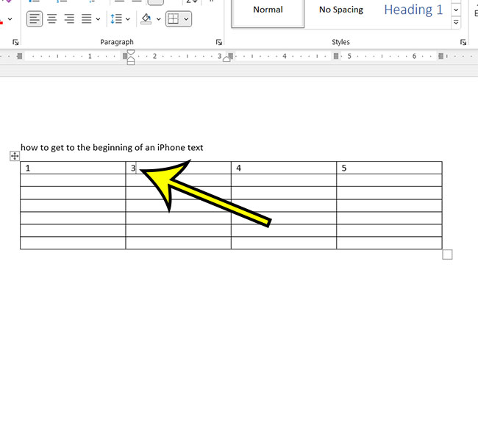Open the Styles pane launcher
Viewport: 478px width, 448px height.
coord(463,42)
